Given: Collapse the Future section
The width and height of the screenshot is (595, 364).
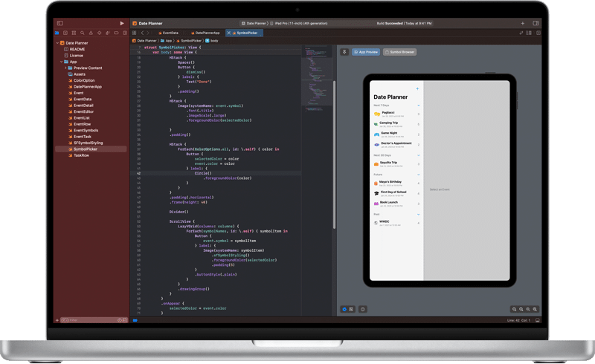Looking at the screenshot, I should [x=419, y=175].
